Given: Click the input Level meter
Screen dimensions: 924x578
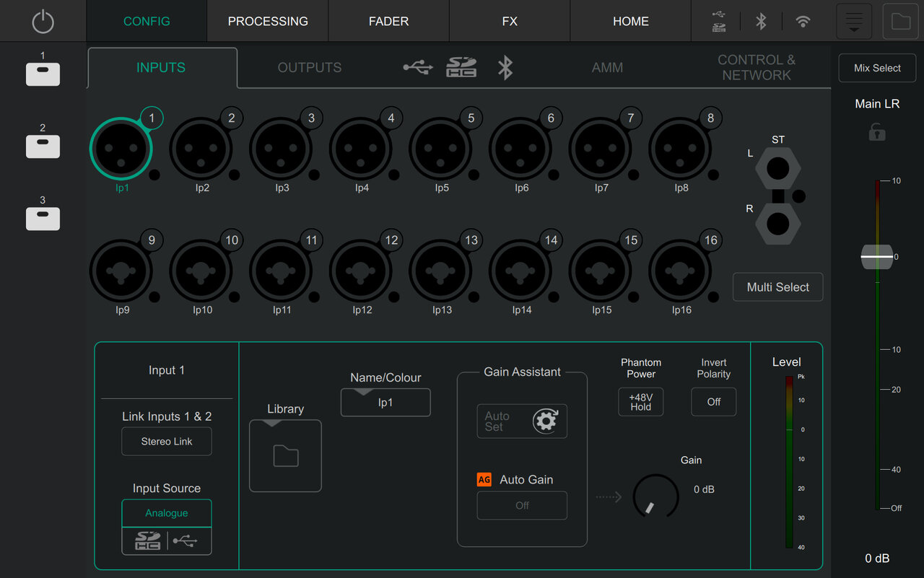Looking at the screenshot, I should point(790,463).
